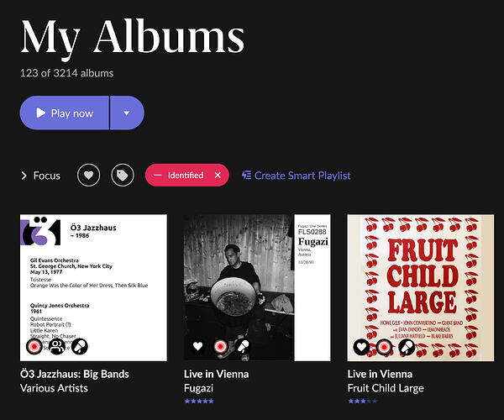
Task: Toggle the minus sign on Identified filter
Action: (157, 175)
